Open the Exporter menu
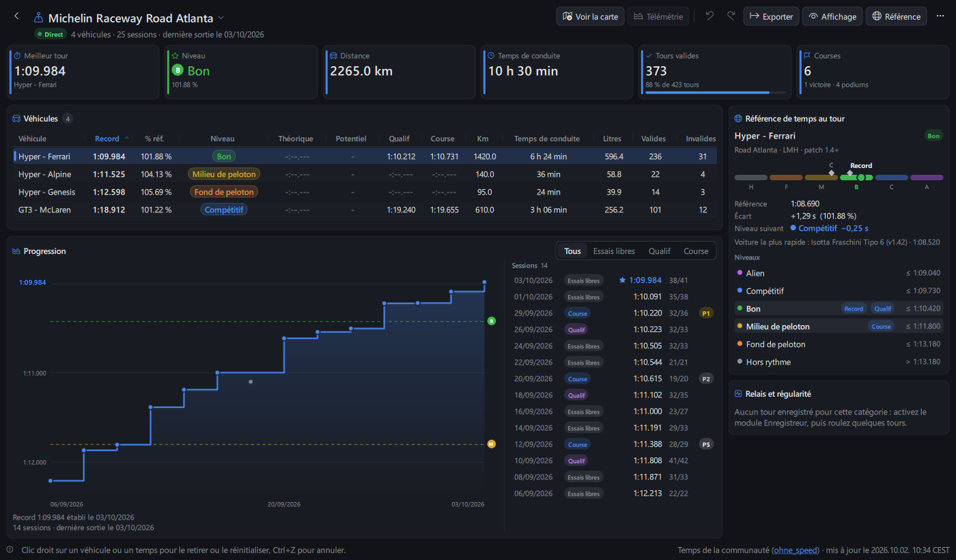 (771, 16)
